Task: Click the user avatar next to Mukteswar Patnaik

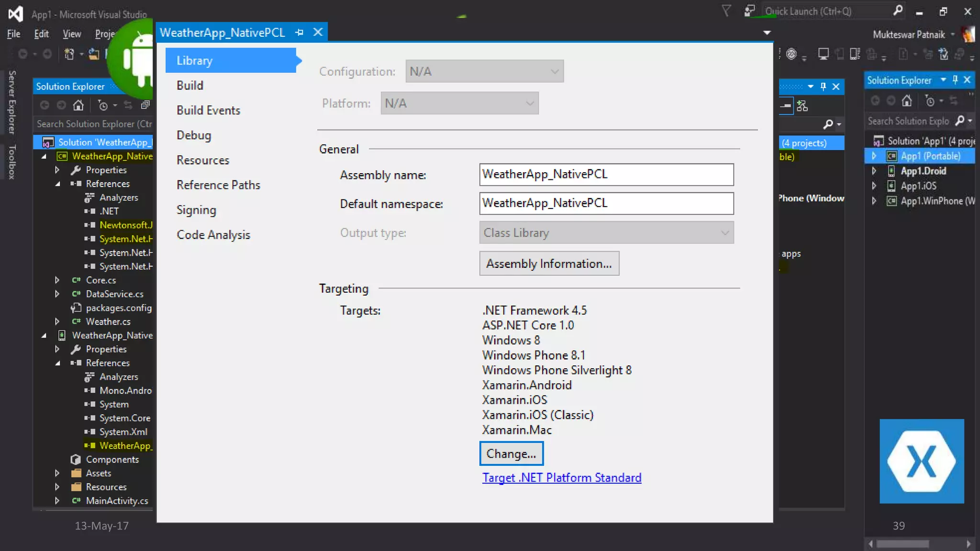Action: pos(969,34)
